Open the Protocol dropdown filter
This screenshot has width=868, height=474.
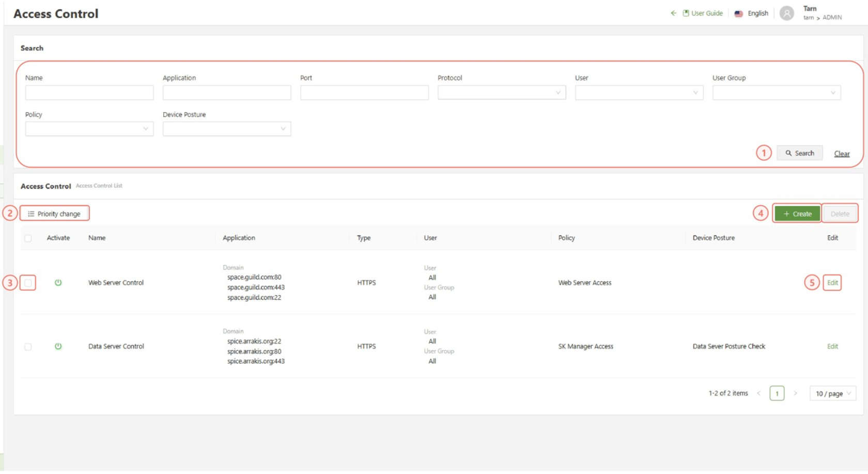pos(501,93)
